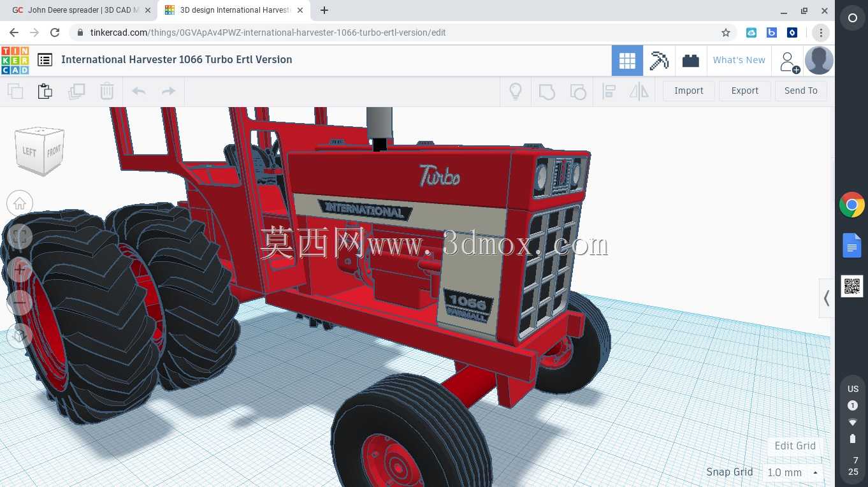Toggle Show All lightbulb icon
The height and width of the screenshot is (487, 868).
[x=516, y=91]
